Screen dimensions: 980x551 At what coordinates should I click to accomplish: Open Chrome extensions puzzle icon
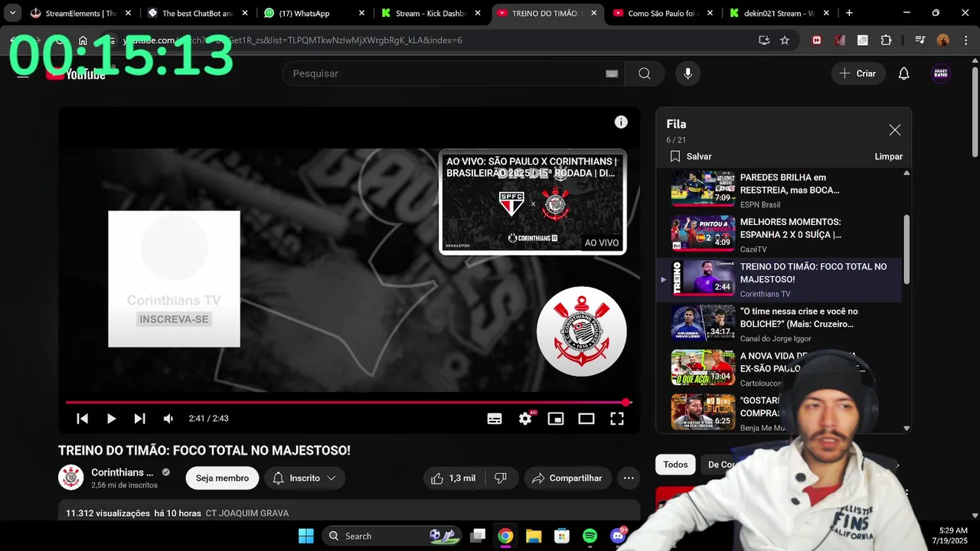[x=887, y=41]
